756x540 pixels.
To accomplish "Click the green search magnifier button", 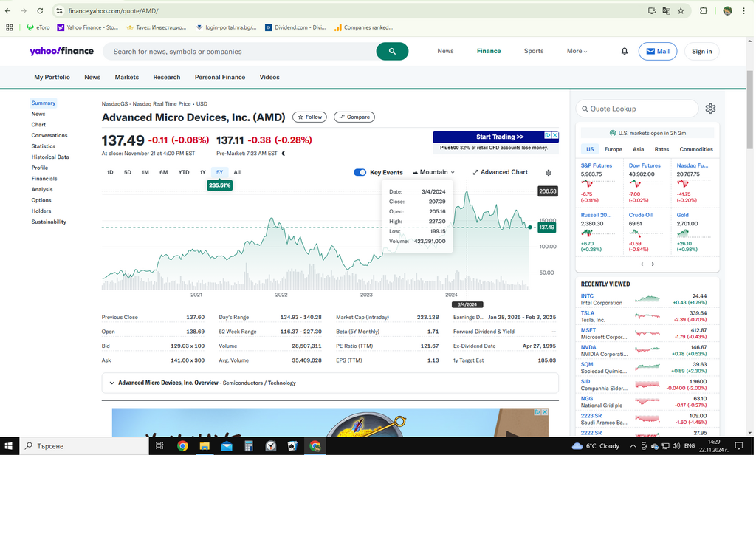I will coord(392,51).
